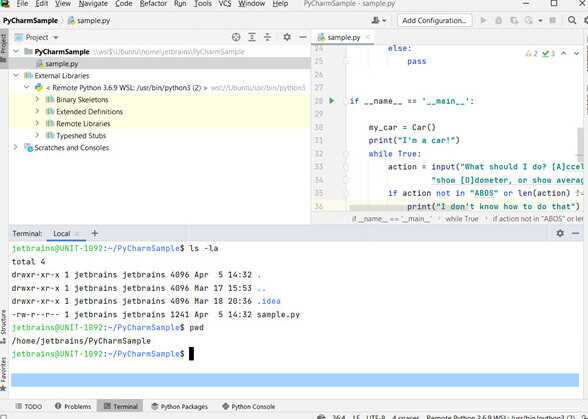Click UTF-8 encoding in status bar

click(375, 417)
